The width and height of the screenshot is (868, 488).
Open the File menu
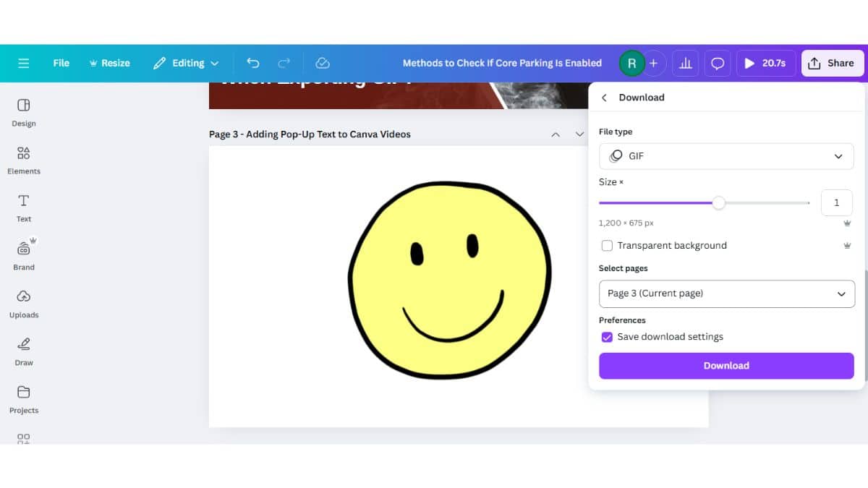click(x=61, y=63)
